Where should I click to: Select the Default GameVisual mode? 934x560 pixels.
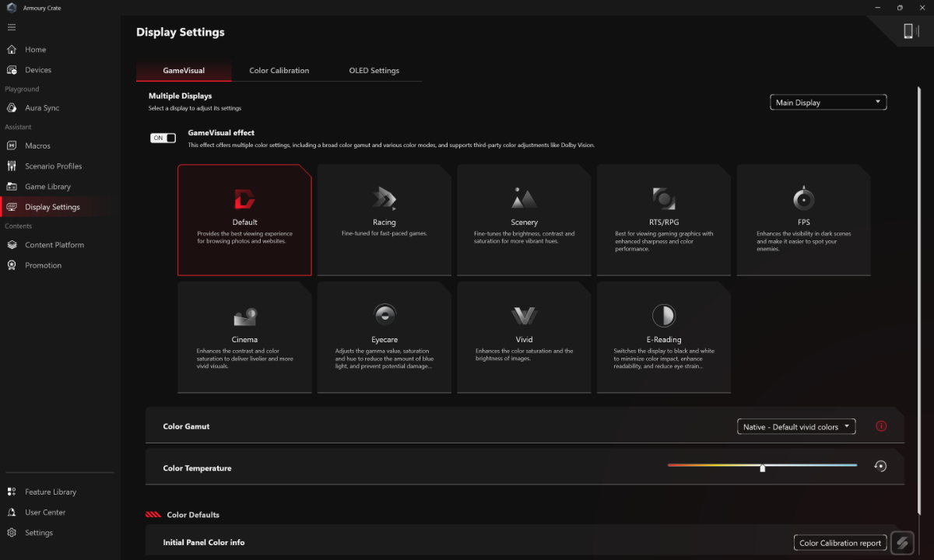point(244,220)
